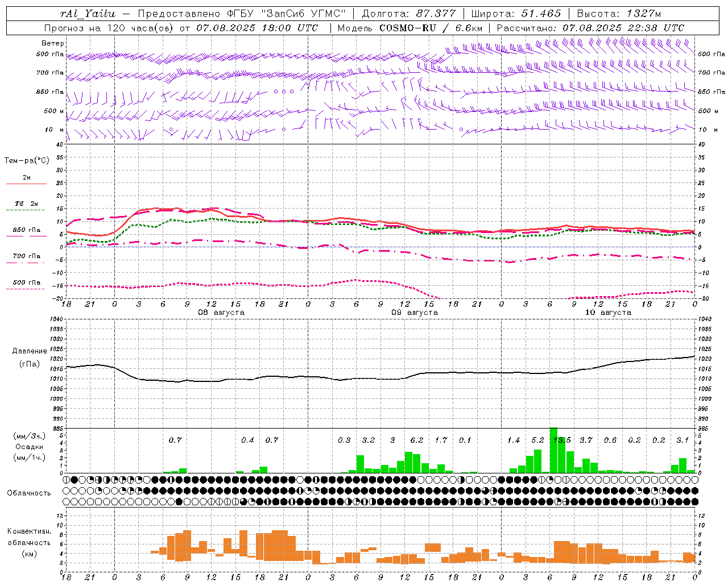Viewport: 728px width, 582px height.
Task: Select the provider text ФГБУ "ЗапСиб УГМС"
Action: pos(288,14)
